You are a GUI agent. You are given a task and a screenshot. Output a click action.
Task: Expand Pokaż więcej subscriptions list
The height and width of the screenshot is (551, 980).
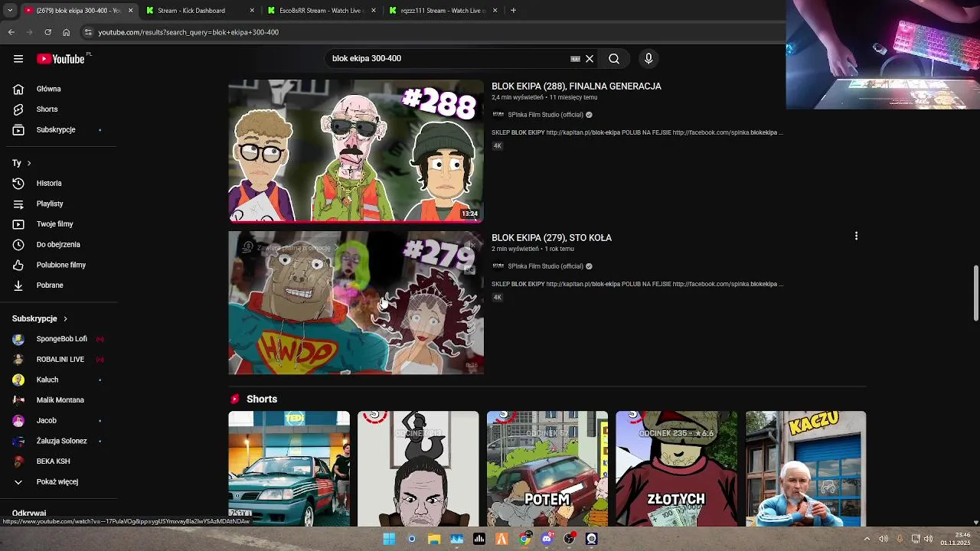(x=58, y=481)
